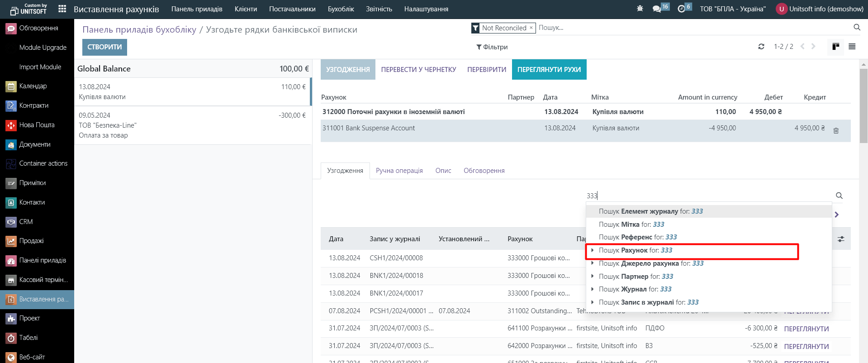Open the apps grid menu icon
This screenshot has width=868, height=363.
point(62,9)
